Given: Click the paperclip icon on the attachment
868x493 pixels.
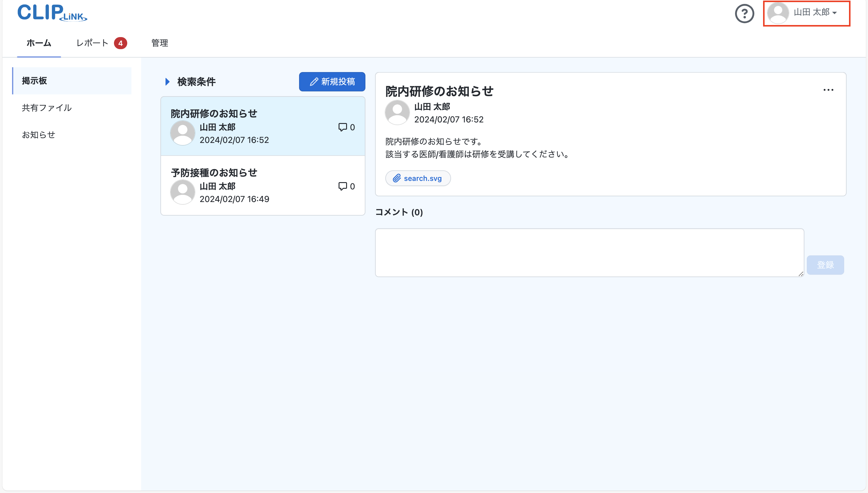Looking at the screenshot, I should click(397, 178).
